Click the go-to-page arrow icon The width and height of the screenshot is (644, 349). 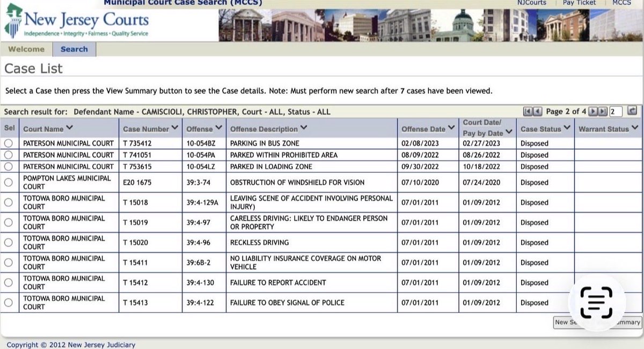(632, 111)
